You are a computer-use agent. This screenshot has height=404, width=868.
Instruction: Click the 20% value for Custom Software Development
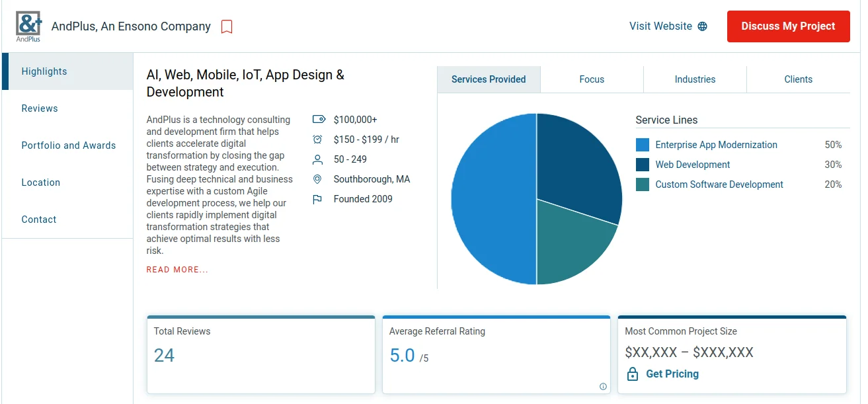tap(833, 184)
